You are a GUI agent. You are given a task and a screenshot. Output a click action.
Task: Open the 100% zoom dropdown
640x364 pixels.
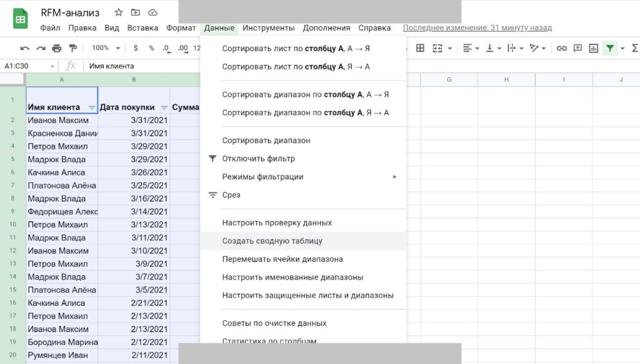[x=105, y=48]
